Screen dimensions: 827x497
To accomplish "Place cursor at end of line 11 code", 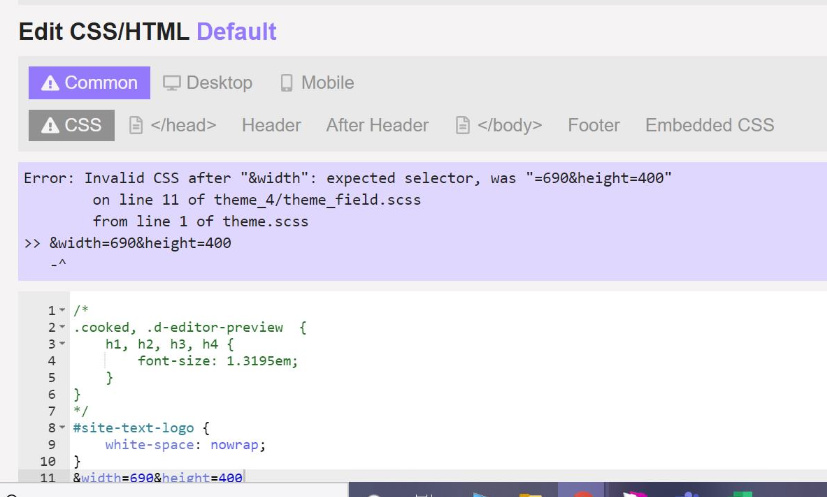I will [x=244, y=478].
